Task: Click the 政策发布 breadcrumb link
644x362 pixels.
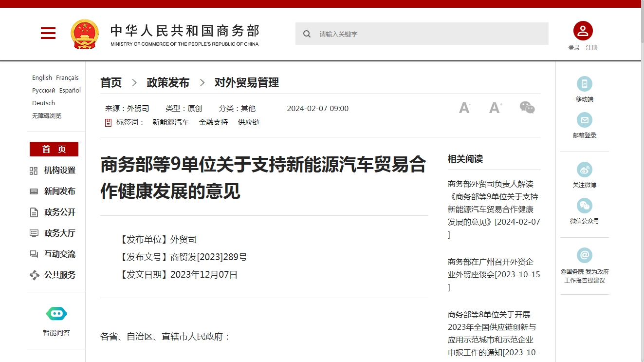Action: [x=168, y=83]
